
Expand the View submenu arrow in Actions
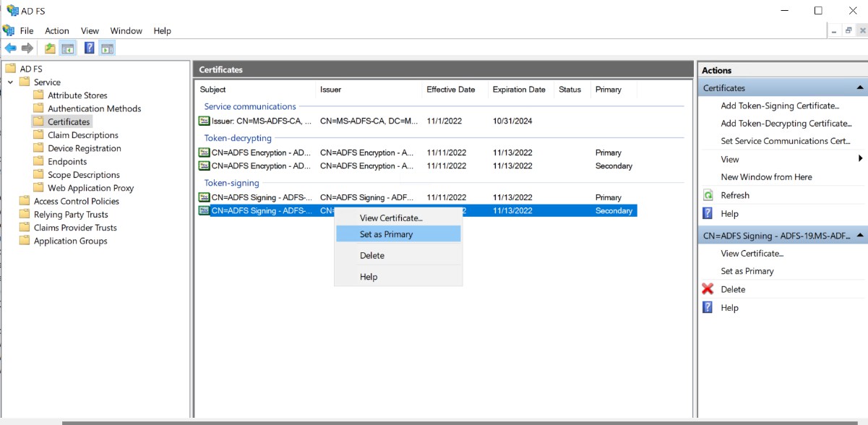(x=860, y=158)
